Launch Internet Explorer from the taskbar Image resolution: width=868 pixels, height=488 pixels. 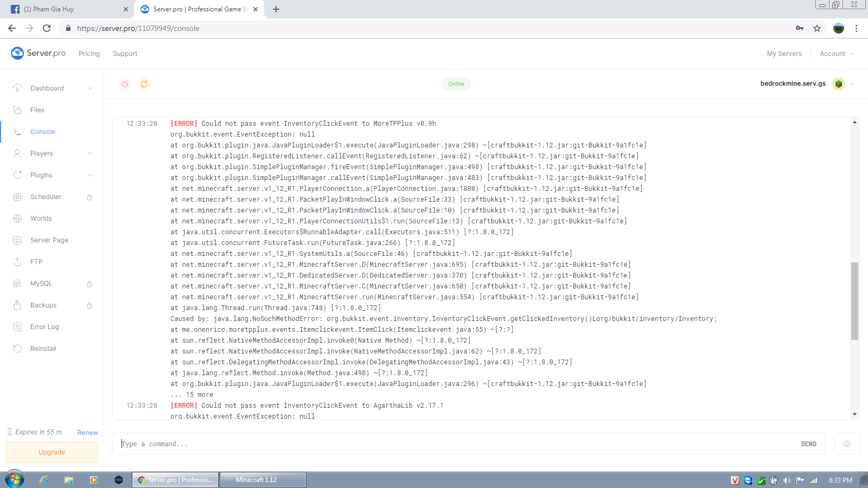tap(44, 480)
